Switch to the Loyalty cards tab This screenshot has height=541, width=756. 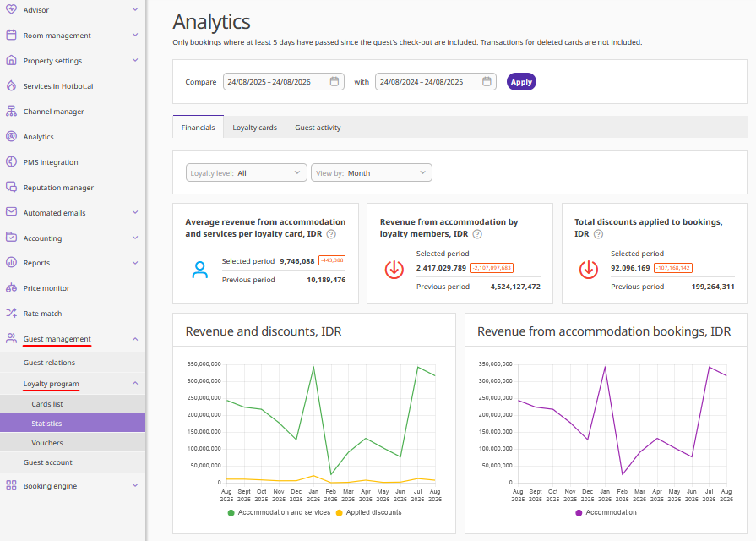[x=254, y=128]
